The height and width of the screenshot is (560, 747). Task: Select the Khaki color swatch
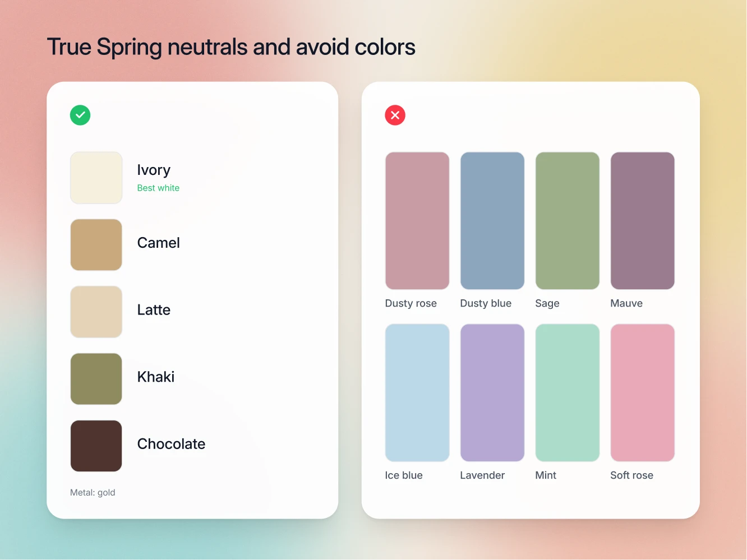click(96, 379)
